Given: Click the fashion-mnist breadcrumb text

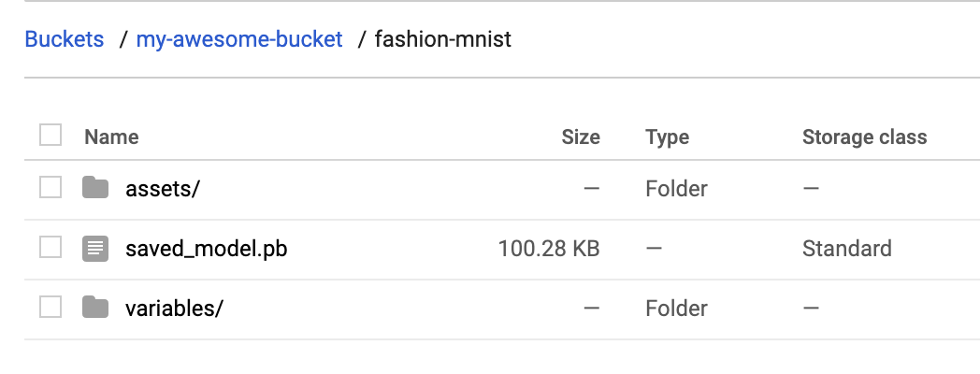Looking at the screenshot, I should [x=442, y=40].
